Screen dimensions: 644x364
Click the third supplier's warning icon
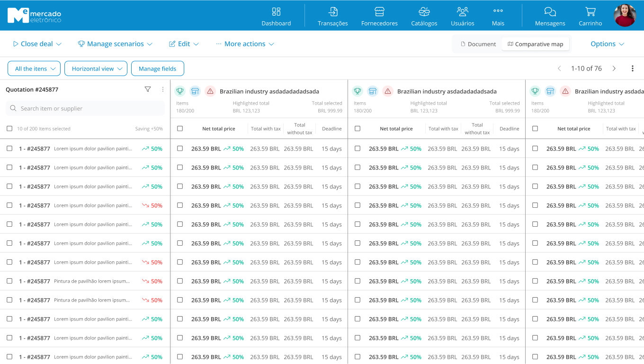pyautogui.click(x=565, y=91)
